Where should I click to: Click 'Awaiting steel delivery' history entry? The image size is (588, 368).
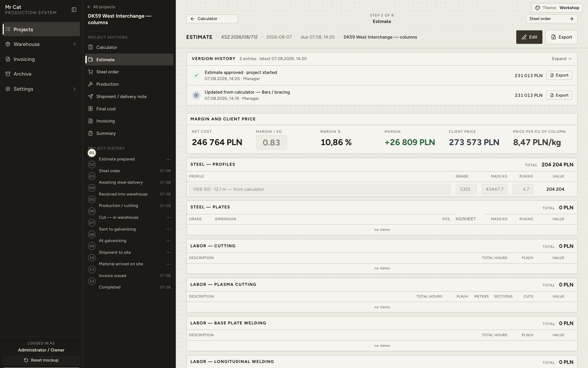coord(121,182)
